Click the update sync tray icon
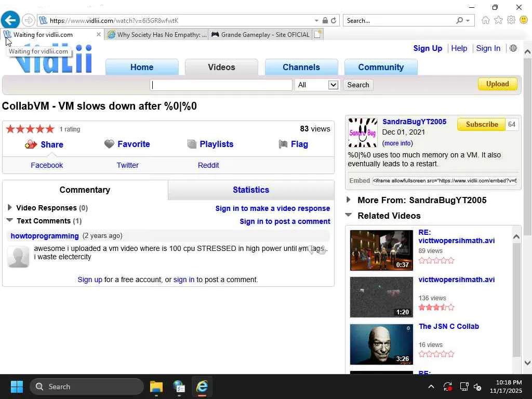The width and height of the screenshot is (532, 399). click(x=447, y=387)
